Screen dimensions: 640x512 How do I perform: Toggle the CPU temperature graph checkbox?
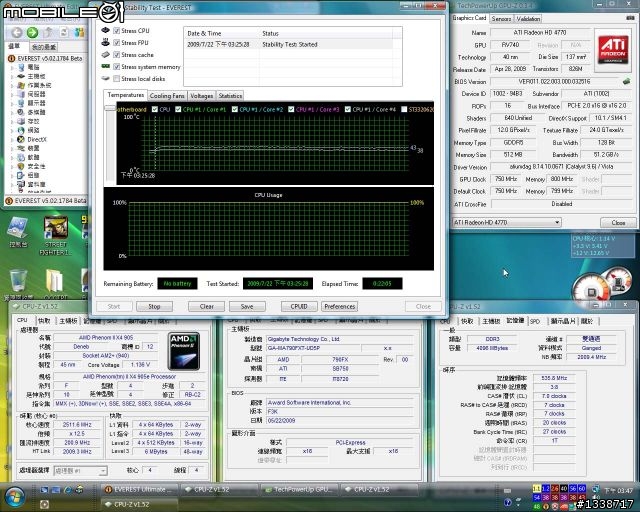(x=155, y=109)
